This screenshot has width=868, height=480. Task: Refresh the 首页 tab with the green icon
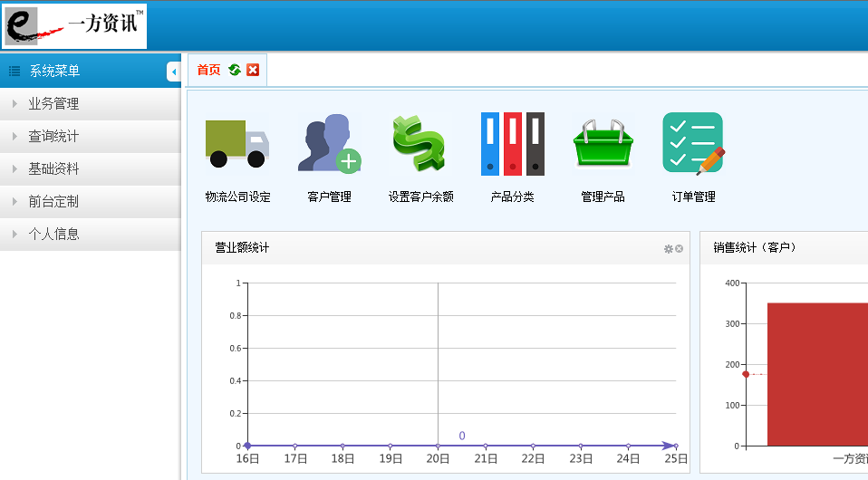[x=235, y=70]
